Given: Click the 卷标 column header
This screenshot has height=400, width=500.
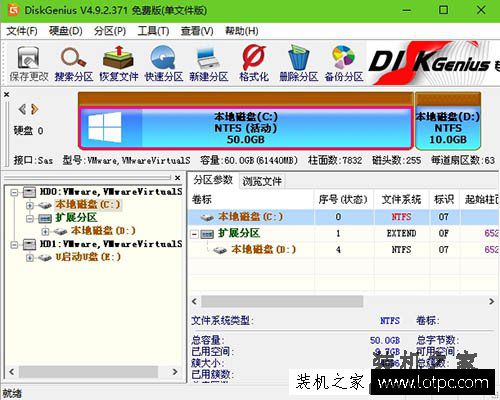Looking at the screenshot, I should [251, 200].
